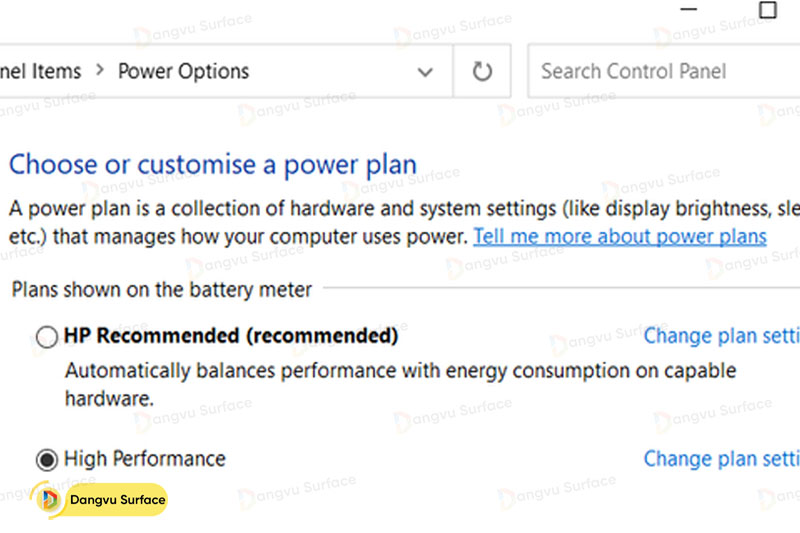This screenshot has height=533, width=800.
Task: Change plan settings for High Performance
Action: (x=721, y=459)
